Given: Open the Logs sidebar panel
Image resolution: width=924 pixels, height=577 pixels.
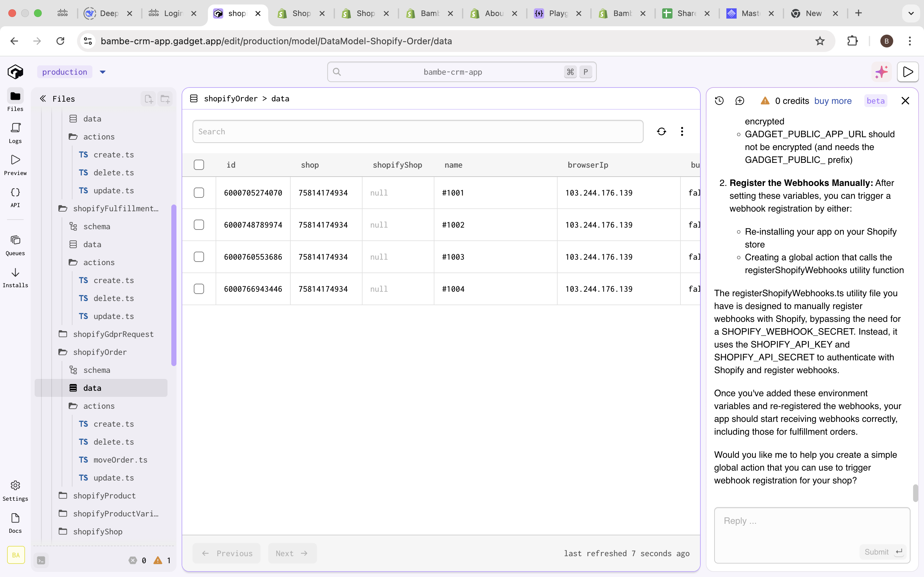Looking at the screenshot, I should tap(15, 132).
